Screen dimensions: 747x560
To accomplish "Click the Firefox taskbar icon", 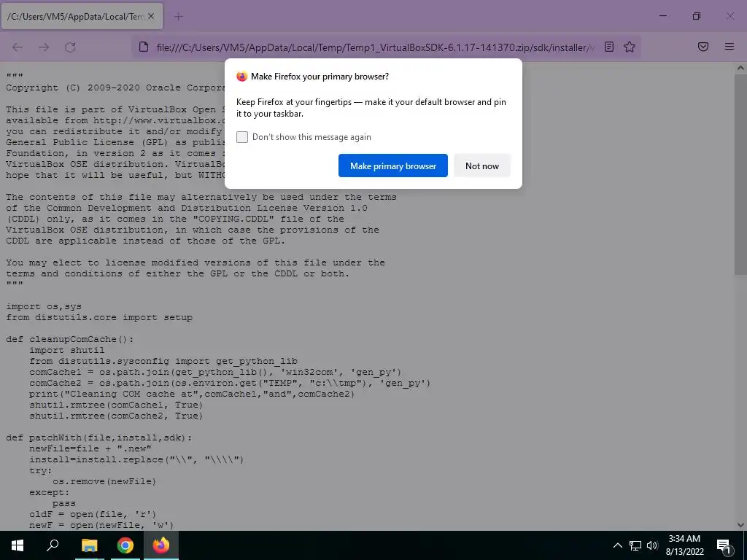I will (x=161, y=545).
